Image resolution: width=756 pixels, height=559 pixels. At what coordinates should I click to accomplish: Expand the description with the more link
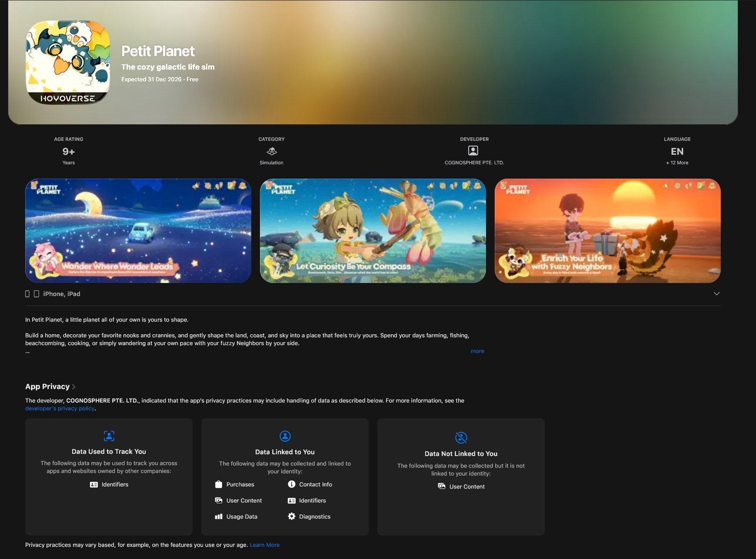[x=477, y=351]
